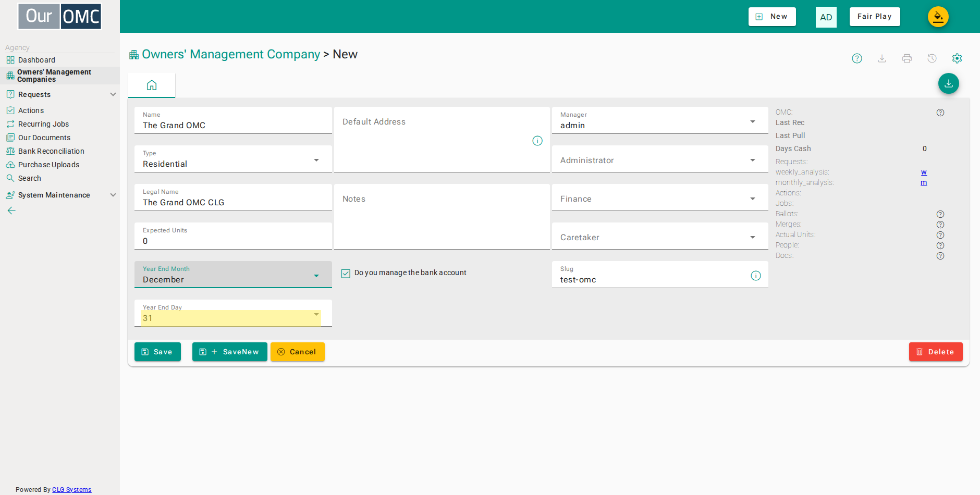
Task: Expand the Requests sidebar menu
Action: (60, 94)
